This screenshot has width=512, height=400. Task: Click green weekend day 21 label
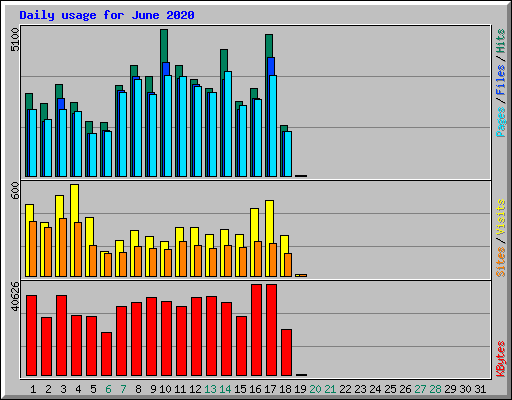pyautogui.click(x=331, y=389)
